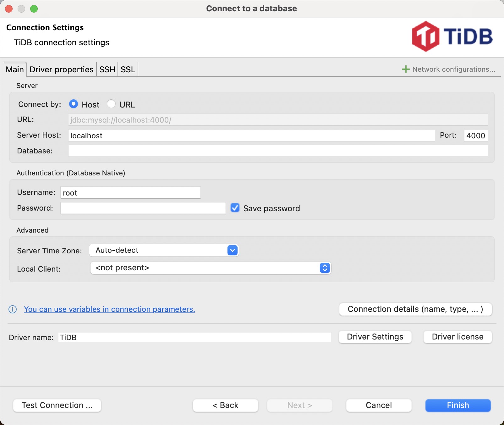The height and width of the screenshot is (425, 504).
Task: Open the SSH tab
Action: tap(107, 69)
